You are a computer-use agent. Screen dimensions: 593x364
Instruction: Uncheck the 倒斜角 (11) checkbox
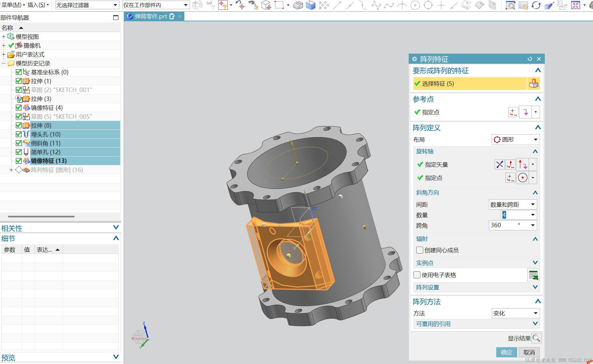coord(19,143)
